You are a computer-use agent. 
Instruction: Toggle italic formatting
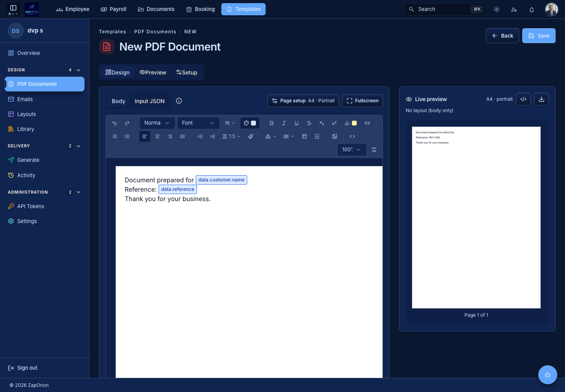pyautogui.click(x=284, y=123)
